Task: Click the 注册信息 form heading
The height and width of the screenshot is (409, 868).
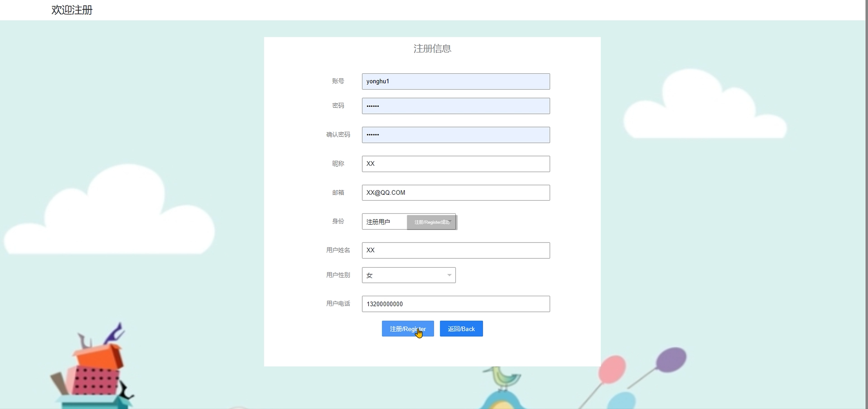Action: pos(432,49)
